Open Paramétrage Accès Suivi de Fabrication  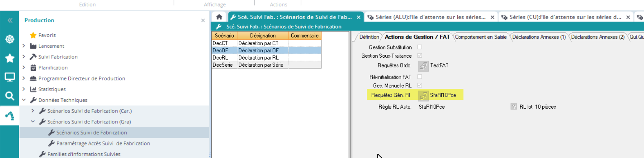(x=103, y=143)
